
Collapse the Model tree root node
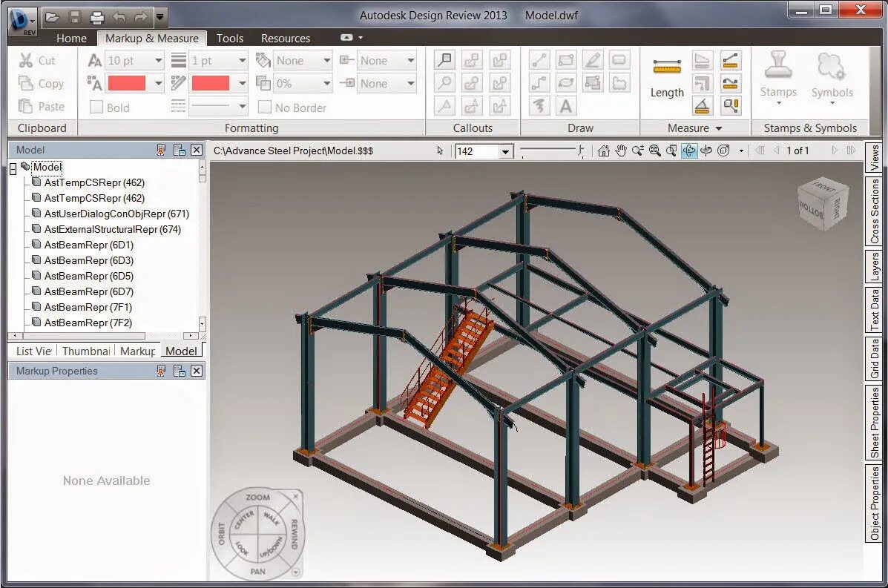(x=13, y=168)
